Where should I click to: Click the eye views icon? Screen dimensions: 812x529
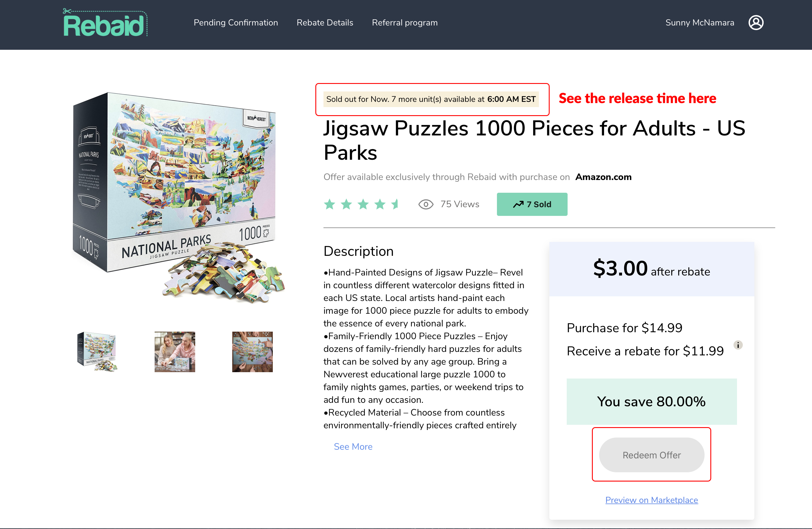425,204
